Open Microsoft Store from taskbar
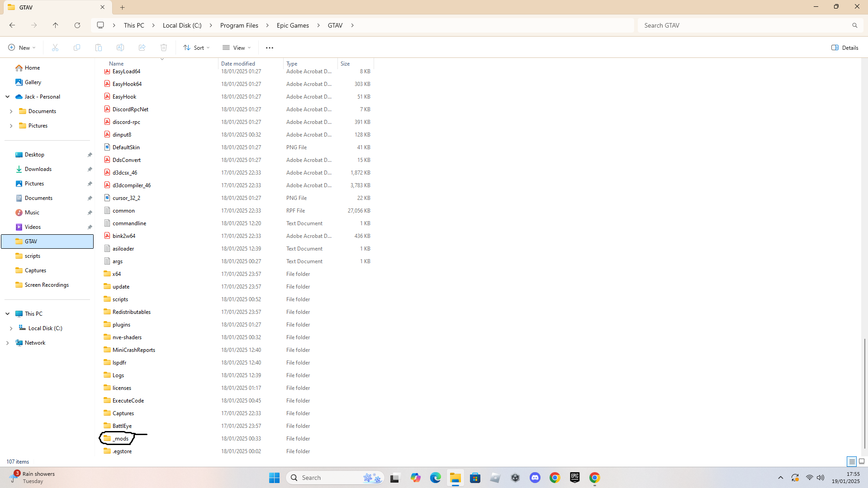This screenshot has height=488, width=868. point(475,478)
